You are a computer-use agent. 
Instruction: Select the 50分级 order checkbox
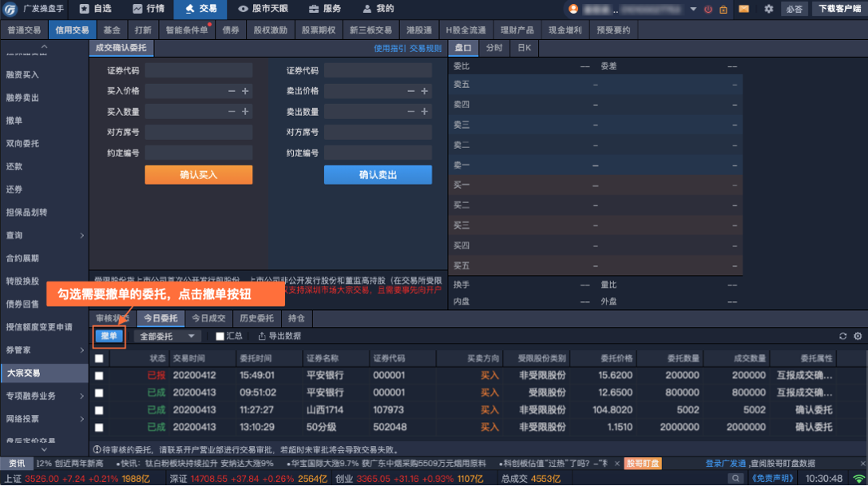click(x=99, y=428)
